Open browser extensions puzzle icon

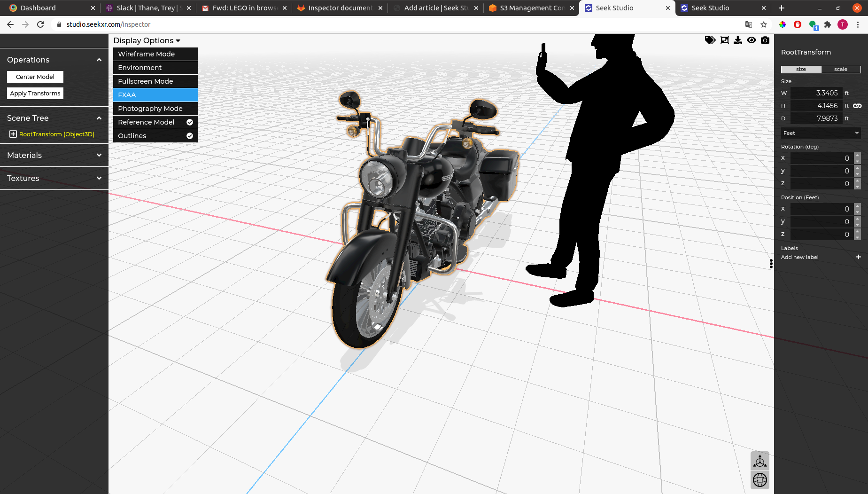pyautogui.click(x=828, y=24)
